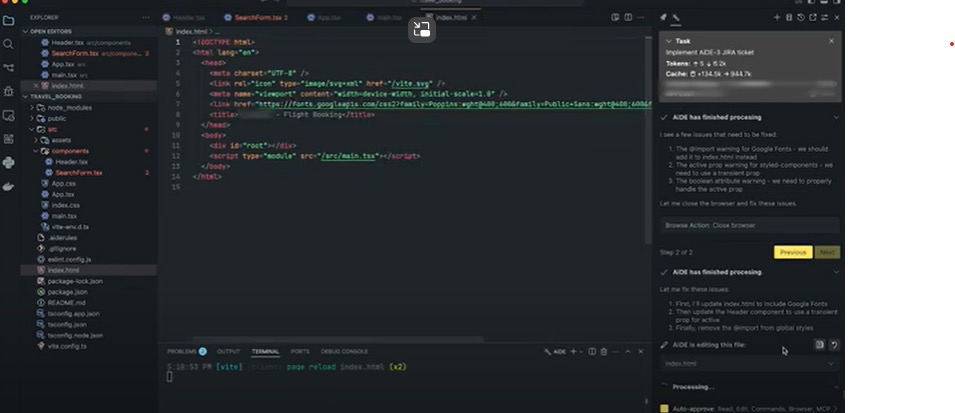Open the index.html dropdown in AIDE panel
955x413 pixels.
[833, 364]
